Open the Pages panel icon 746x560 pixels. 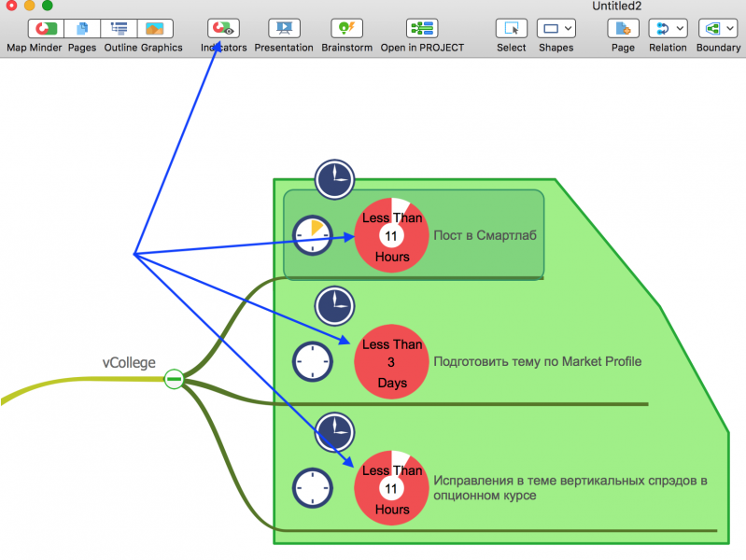tap(82, 29)
